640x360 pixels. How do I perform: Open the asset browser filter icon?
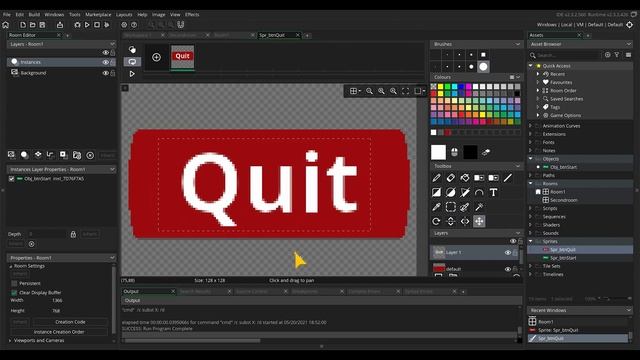click(x=617, y=55)
